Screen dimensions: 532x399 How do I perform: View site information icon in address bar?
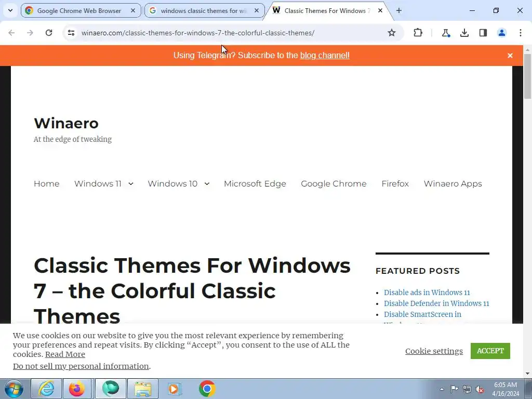(x=71, y=33)
